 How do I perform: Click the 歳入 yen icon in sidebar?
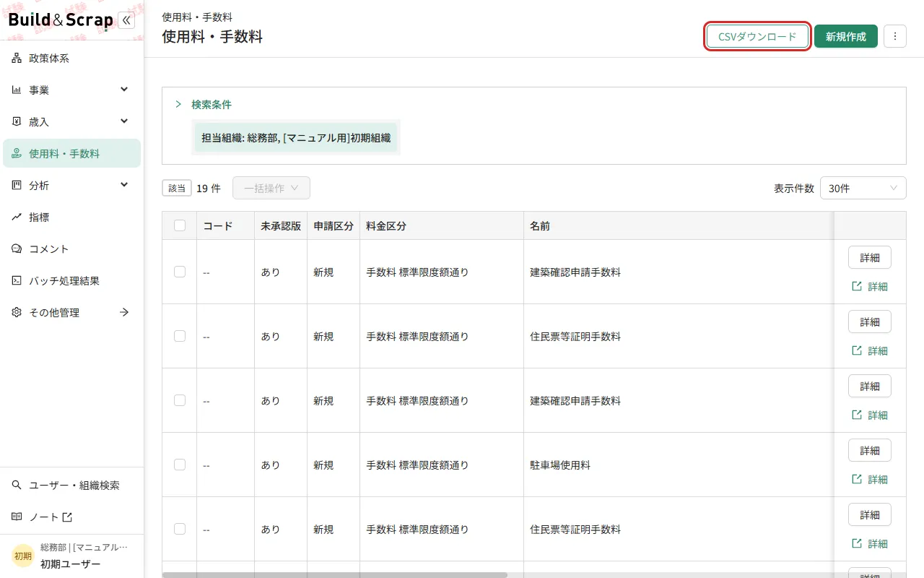coord(17,122)
